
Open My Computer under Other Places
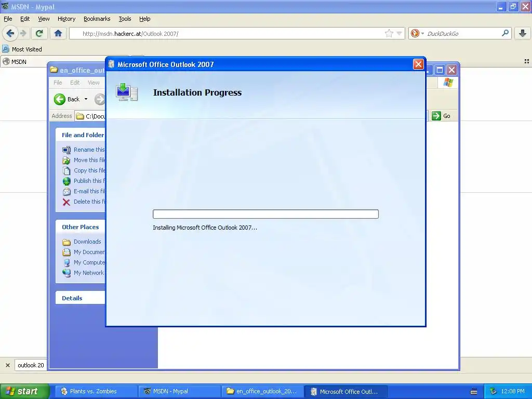point(84,262)
